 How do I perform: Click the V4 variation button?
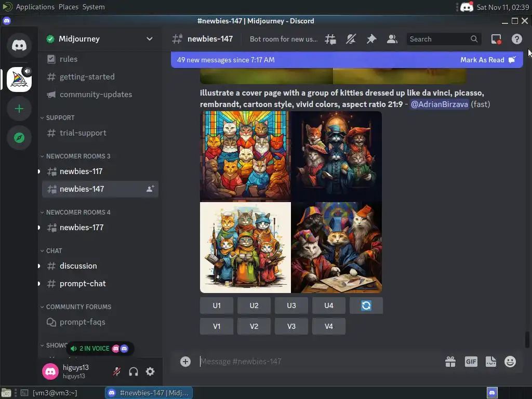[x=329, y=326]
